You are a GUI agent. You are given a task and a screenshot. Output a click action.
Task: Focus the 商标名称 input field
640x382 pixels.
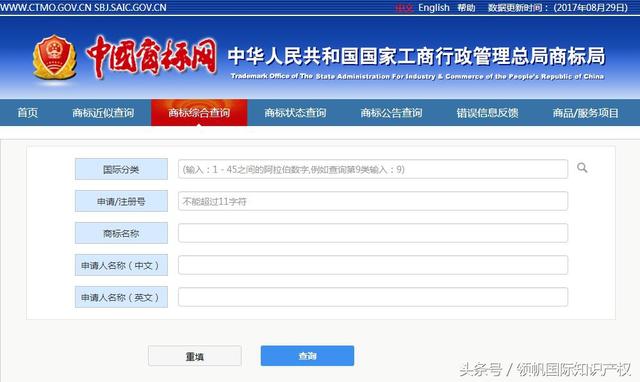pyautogui.click(x=373, y=233)
